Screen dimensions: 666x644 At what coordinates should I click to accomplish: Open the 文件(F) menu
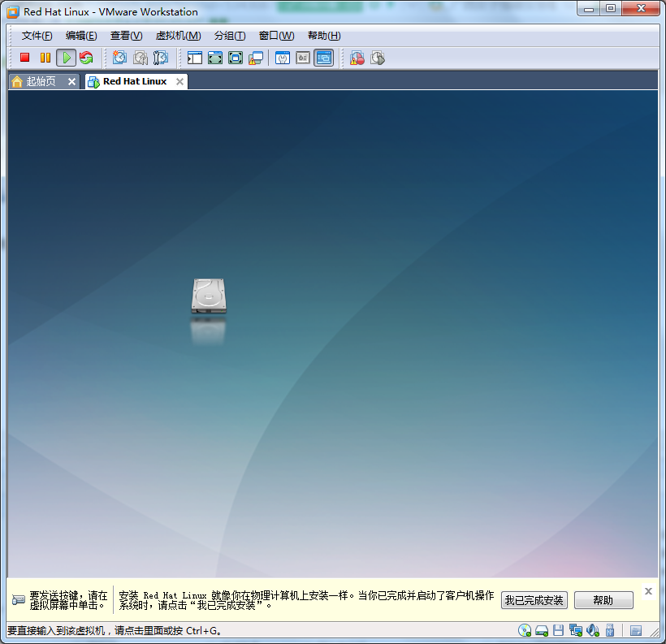(37, 36)
